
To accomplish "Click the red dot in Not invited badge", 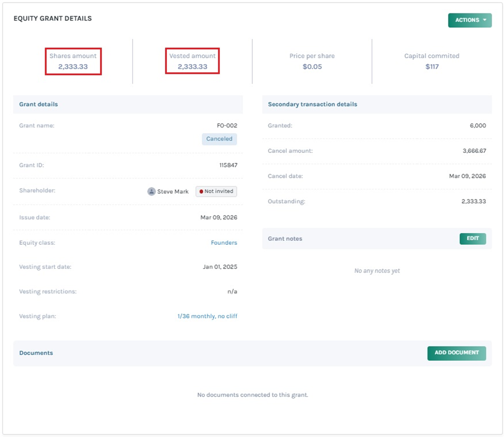I will point(201,191).
